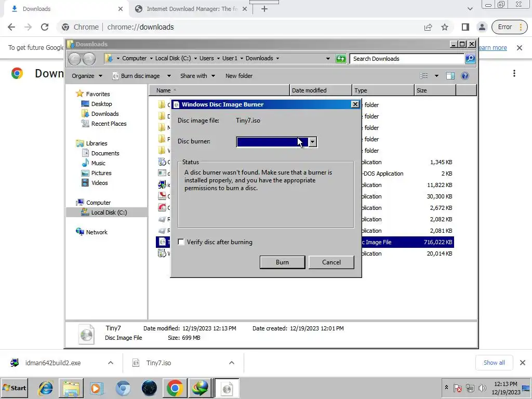The image size is (532, 399).
Task: Click User1 in the address breadcrumb
Action: pyautogui.click(x=230, y=58)
